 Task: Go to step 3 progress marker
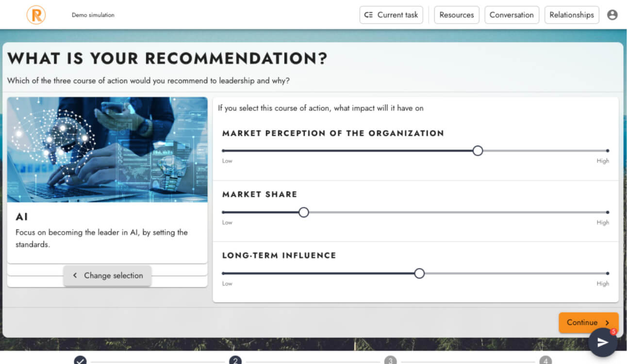pos(390,361)
